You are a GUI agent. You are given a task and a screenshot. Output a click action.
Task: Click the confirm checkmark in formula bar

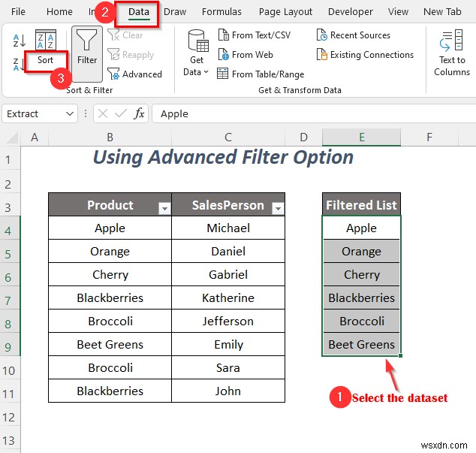121,114
